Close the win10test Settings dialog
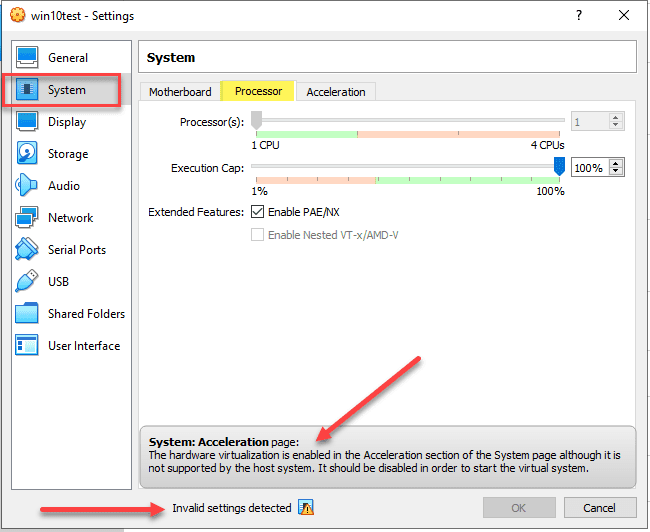The height and width of the screenshot is (532, 650). tap(623, 15)
